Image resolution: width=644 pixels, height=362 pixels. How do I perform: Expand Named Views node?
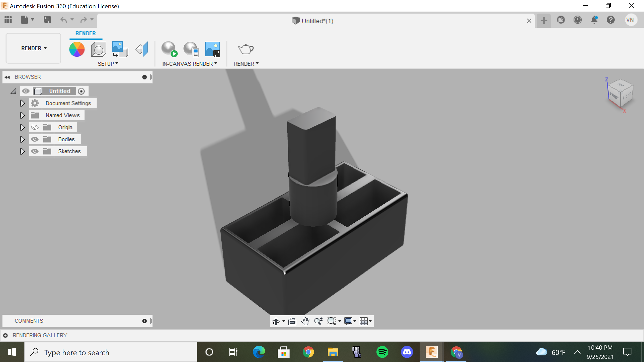point(22,115)
